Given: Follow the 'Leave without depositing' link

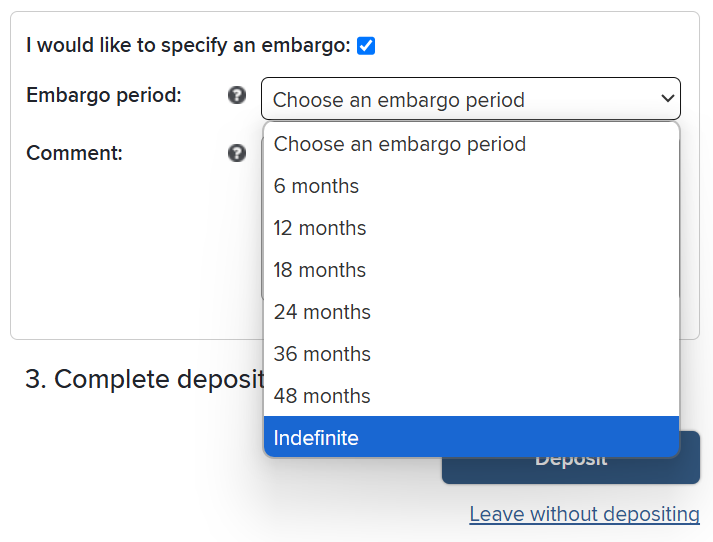Looking at the screenshot, I should coord(584,514).
